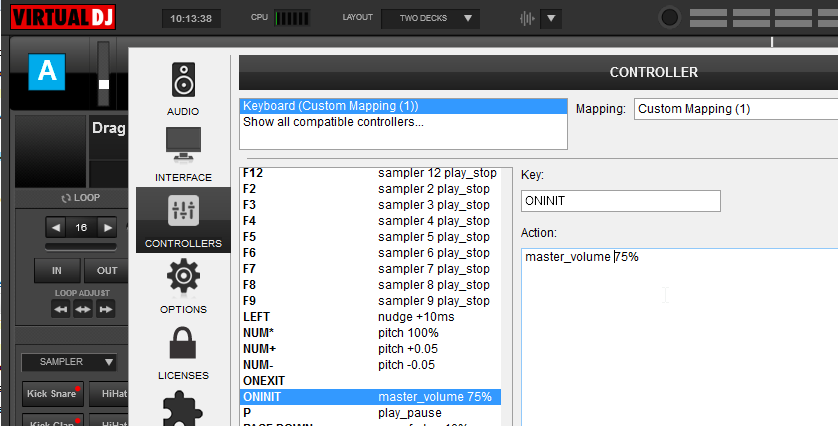Click the Key input field showing ONINIT
The width and height of the screenshot is (838, 426).
(620, 201)
